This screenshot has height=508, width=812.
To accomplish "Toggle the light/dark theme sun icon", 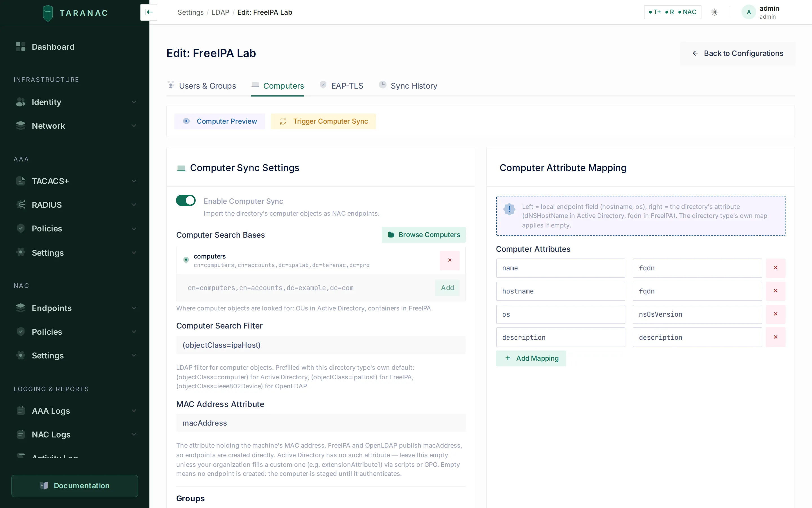I will [714, 12].
